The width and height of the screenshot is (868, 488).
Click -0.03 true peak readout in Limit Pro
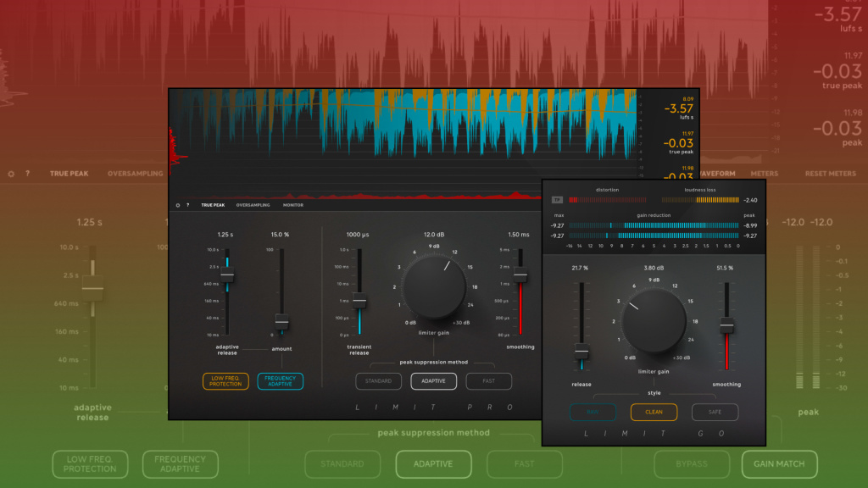[x=679, y=143]
